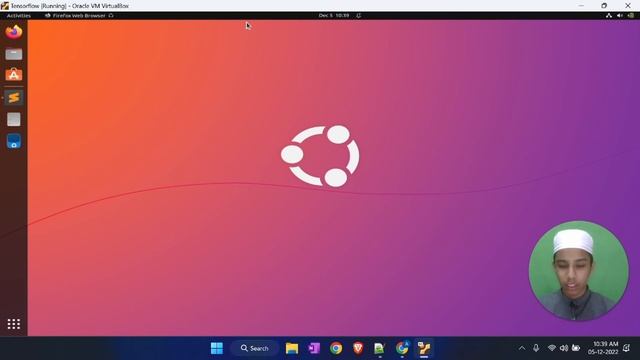Open the clock and calendar panel
The width and height of the screenshot is (640, 360).
pyautogui.click(x=333, y=16)
